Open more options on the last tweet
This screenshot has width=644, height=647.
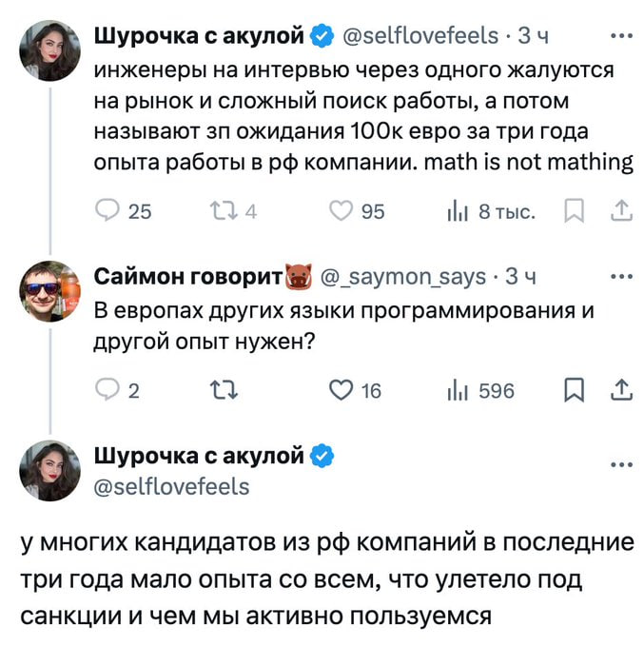619,466
